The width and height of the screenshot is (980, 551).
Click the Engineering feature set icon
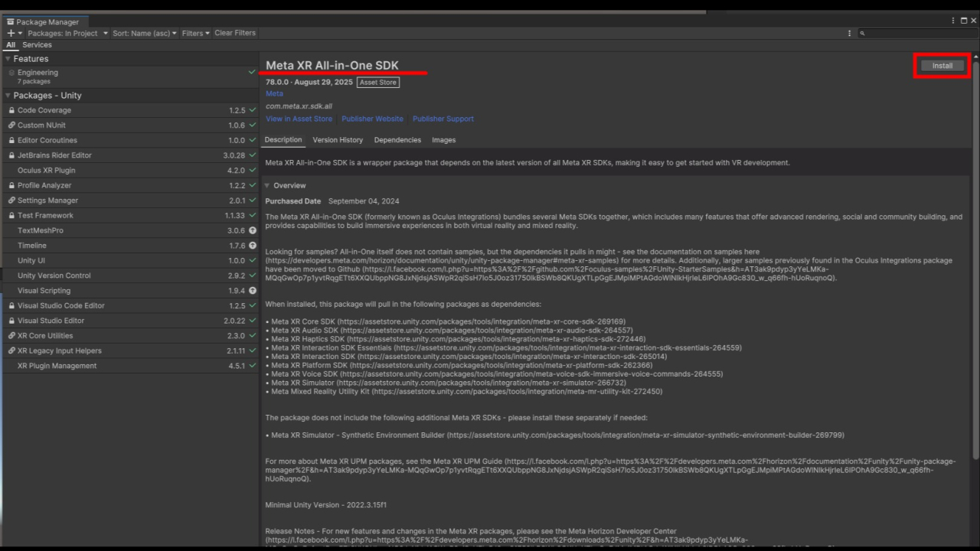pos(11,73)
